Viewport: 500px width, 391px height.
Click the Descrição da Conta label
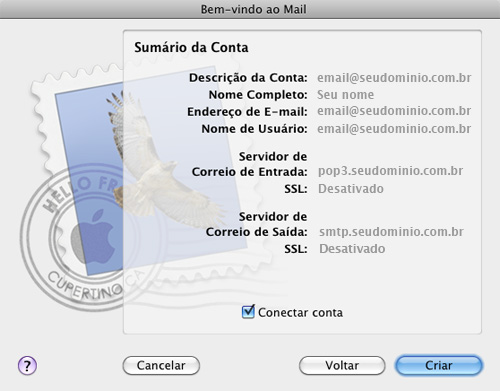tap(248, 78)
